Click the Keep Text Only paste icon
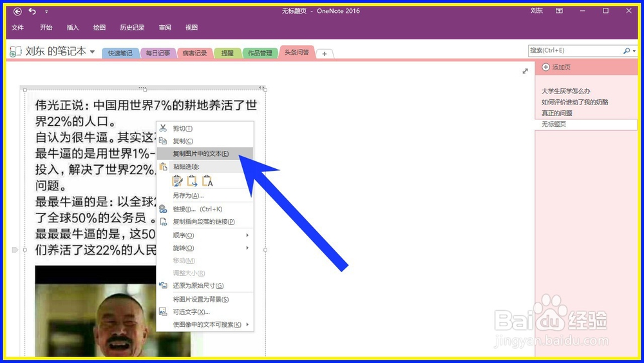Screen dimensions: 644x363 coord(207,181)
